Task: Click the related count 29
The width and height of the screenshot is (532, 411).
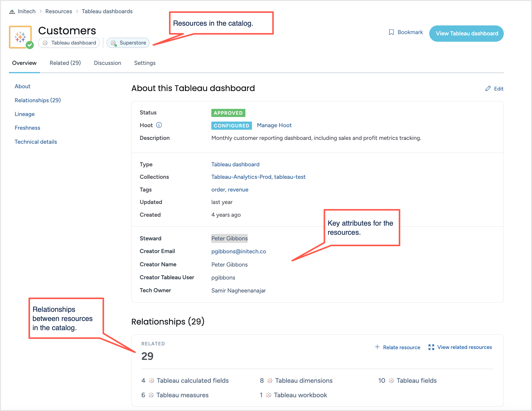Action: click(147, 356)
